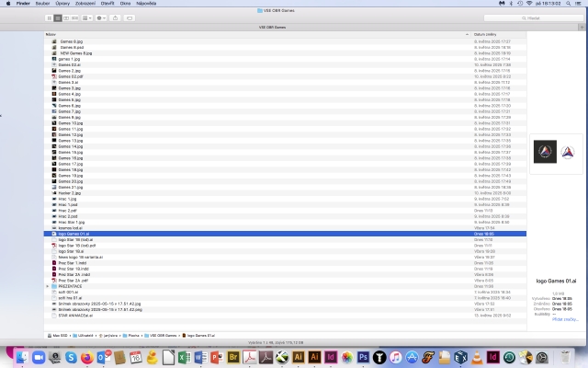Open Photoshop from the Dock

[x=363, y=358]
